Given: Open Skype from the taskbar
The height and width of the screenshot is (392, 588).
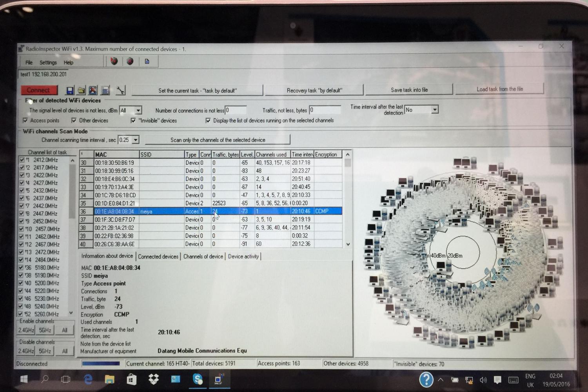Looking at the screenshot, I should pos(197,379).
